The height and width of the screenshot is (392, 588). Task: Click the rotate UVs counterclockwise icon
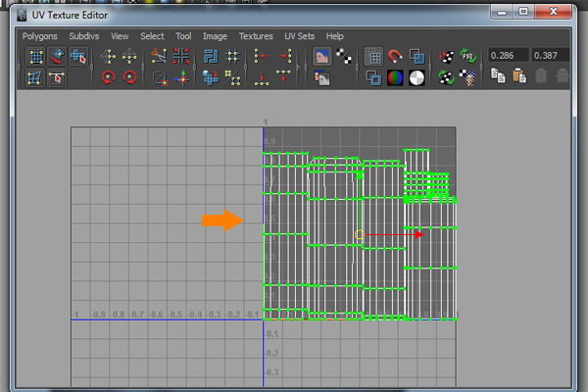point(108,77)
